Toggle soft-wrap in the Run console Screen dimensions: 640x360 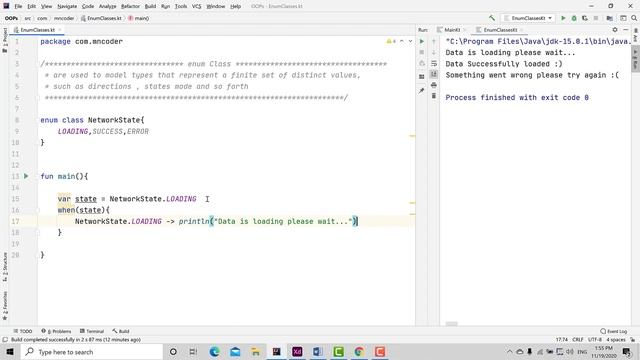click(433, 63)
